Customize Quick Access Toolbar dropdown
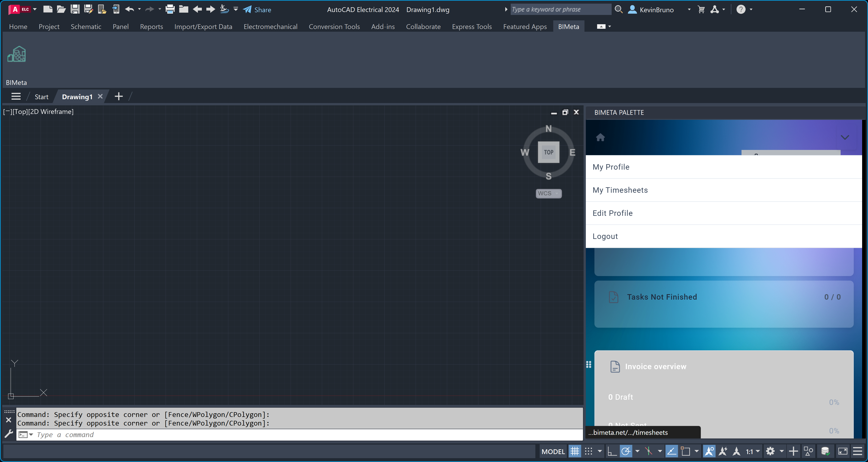This screenshot has width=868, height=462. coord(236,10)
